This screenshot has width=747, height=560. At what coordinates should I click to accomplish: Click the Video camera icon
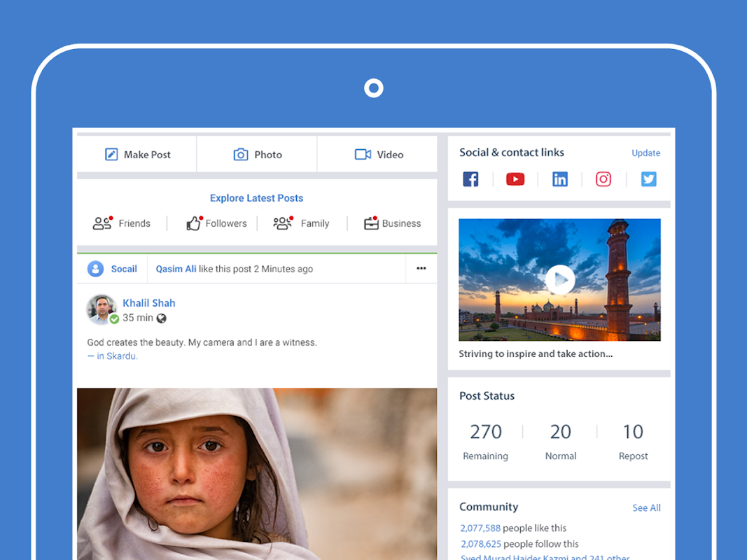363,154
